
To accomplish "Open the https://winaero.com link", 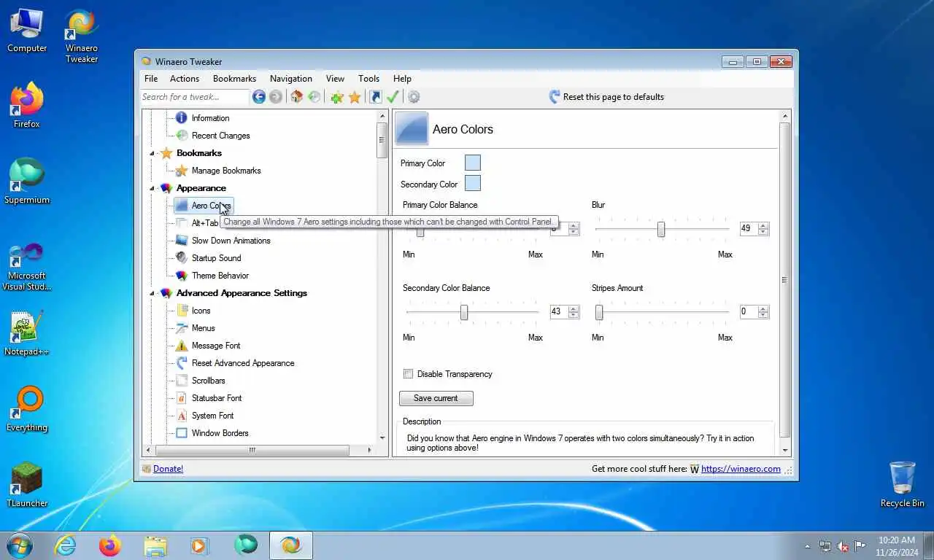I will [741, 469].
